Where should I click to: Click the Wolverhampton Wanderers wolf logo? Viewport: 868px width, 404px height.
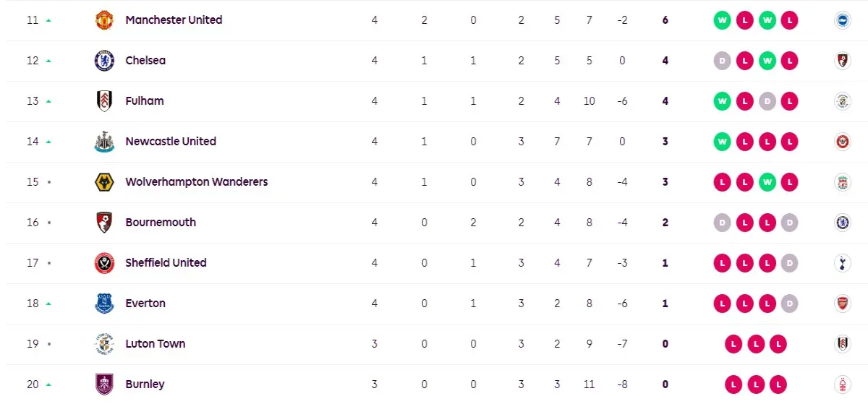click(104, 182)
